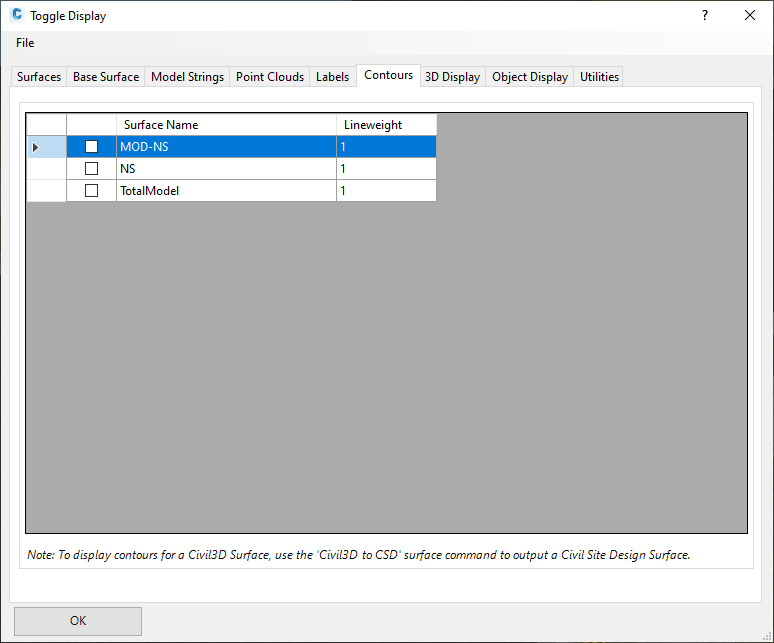
Task: Go to the Point Clouds tab
Action: tap(270, 77)
